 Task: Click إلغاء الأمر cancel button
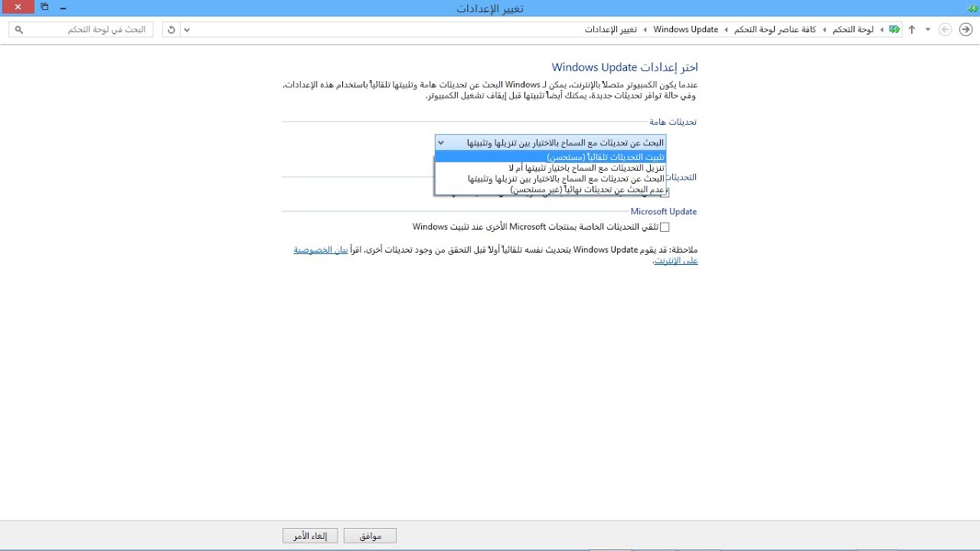[310, 536]
